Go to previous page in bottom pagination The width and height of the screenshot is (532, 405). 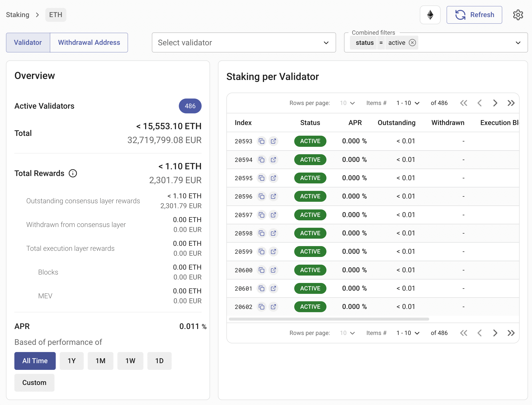(x=479, y=333)
